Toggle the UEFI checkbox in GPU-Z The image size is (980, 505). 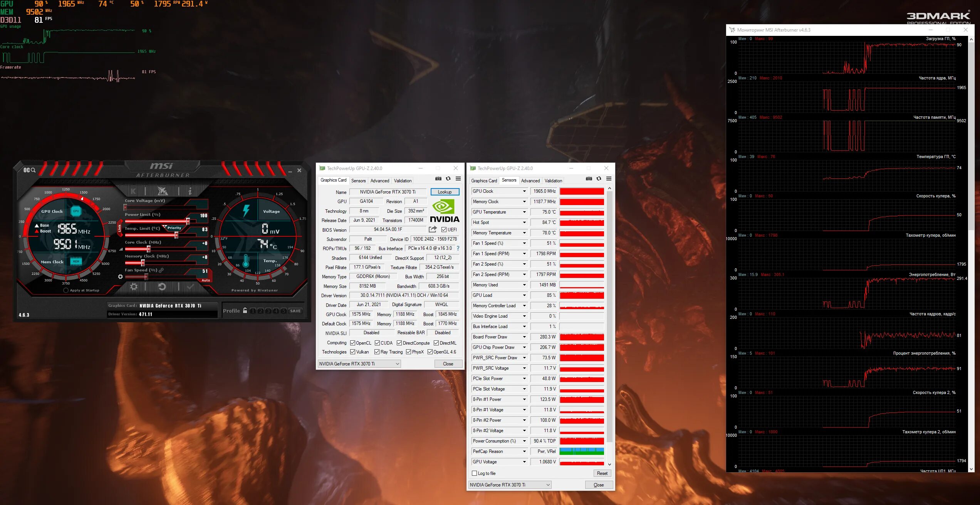[444, 230]
